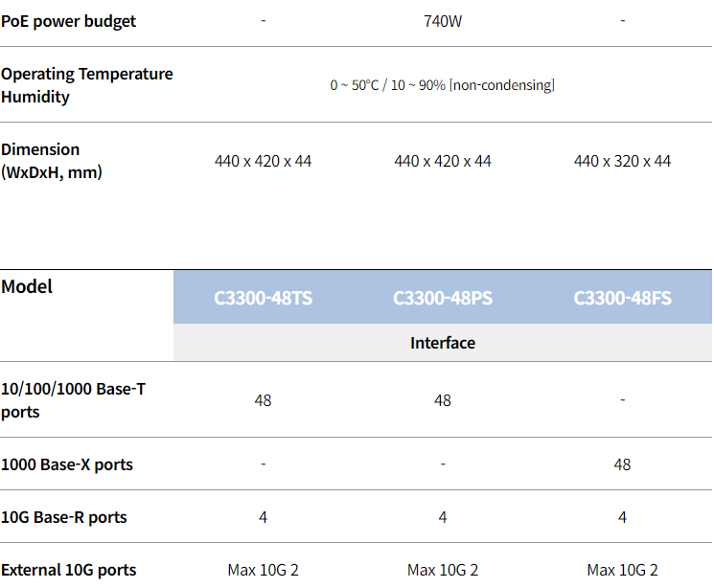Select the 1000 Base-X ports label
714x588 pixels.
[x=67, y=464]
